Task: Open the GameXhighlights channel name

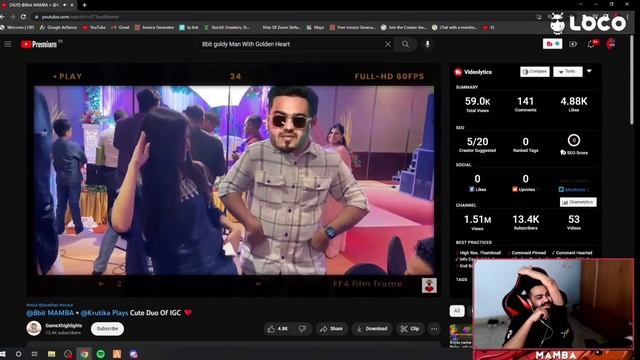Action: pos(64,325)
